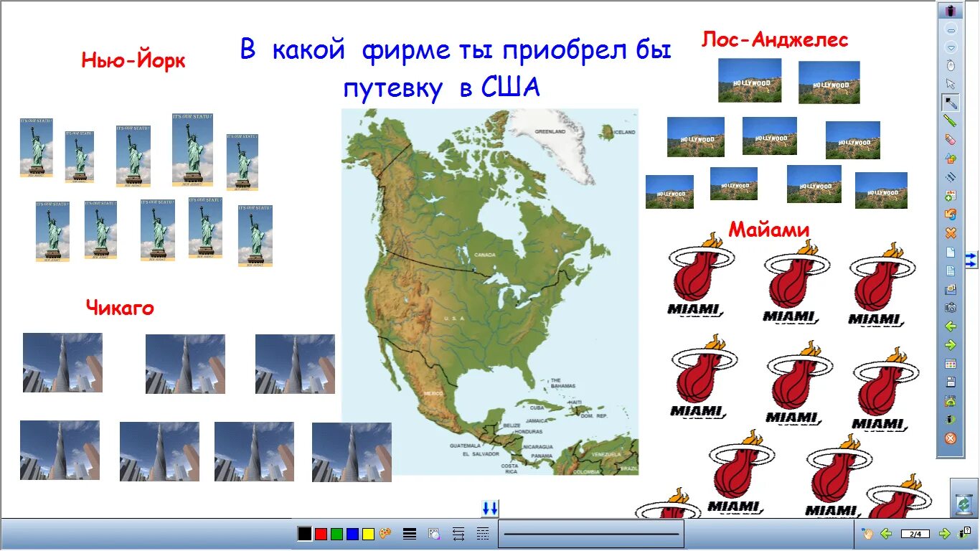This screenshot has height=551, width=980.
Task: Click the CUBA label on the map
Action: click(537, 408)
